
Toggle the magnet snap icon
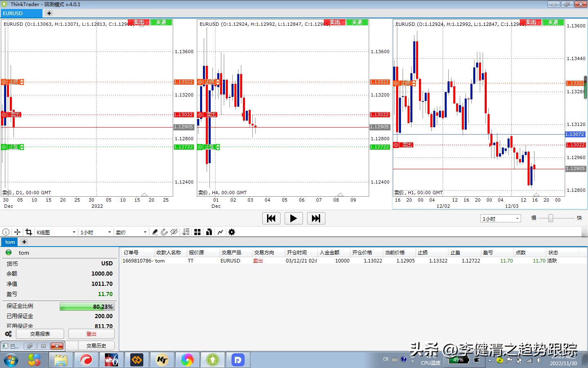(164, 232)
